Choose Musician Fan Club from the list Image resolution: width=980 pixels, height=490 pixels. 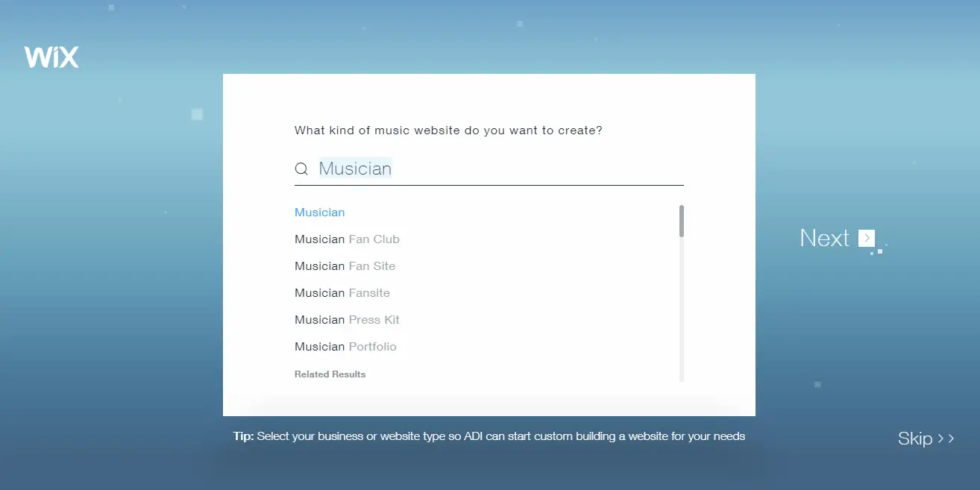pos(347,239)
